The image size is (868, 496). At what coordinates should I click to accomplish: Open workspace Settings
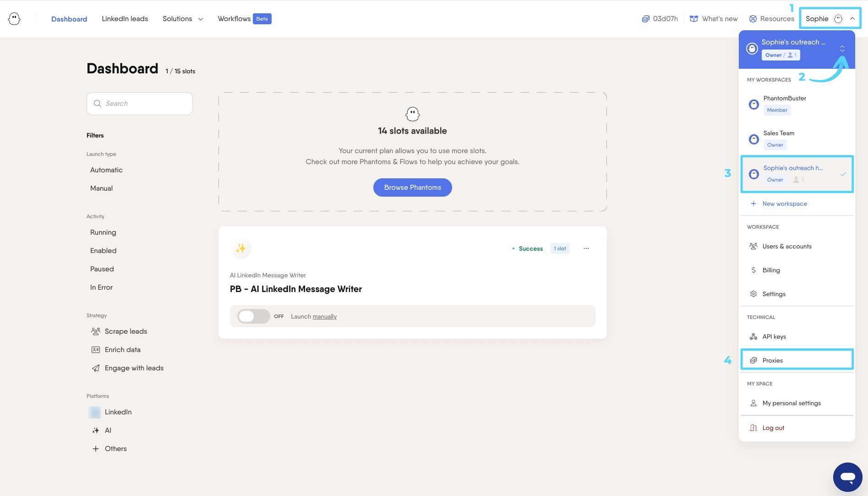click(797, 294)
